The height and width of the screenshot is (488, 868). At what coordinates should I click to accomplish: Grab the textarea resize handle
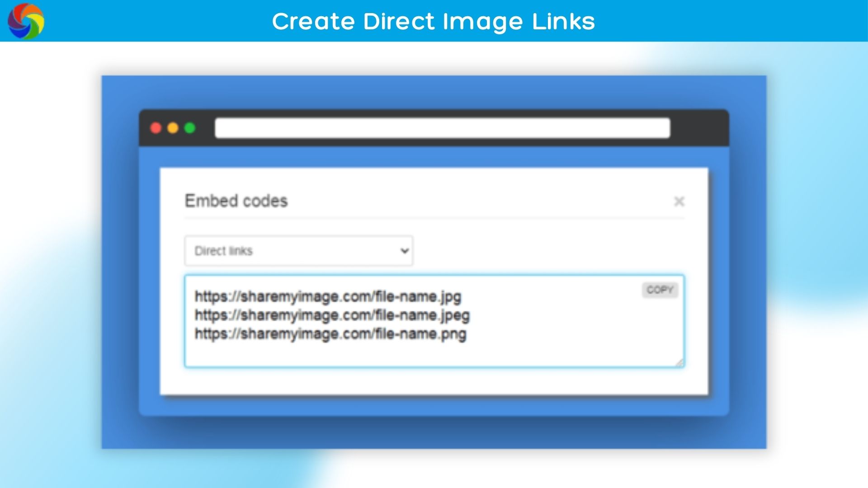click(x=679, y=362)
